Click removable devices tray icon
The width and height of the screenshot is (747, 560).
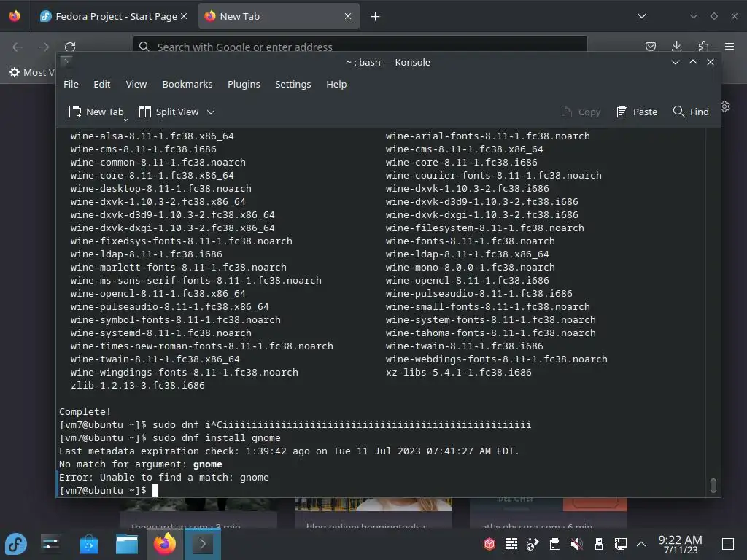click(x=599, y=544)
